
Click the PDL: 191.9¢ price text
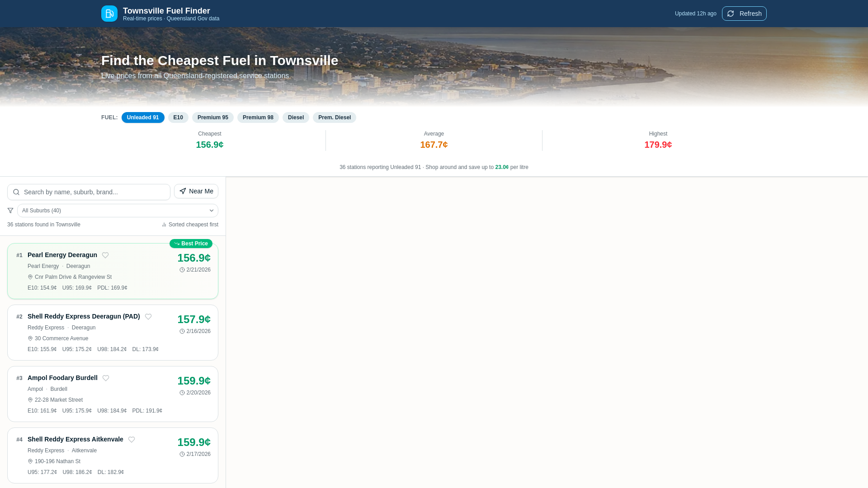pyautogui.click(x=147, y=411)
